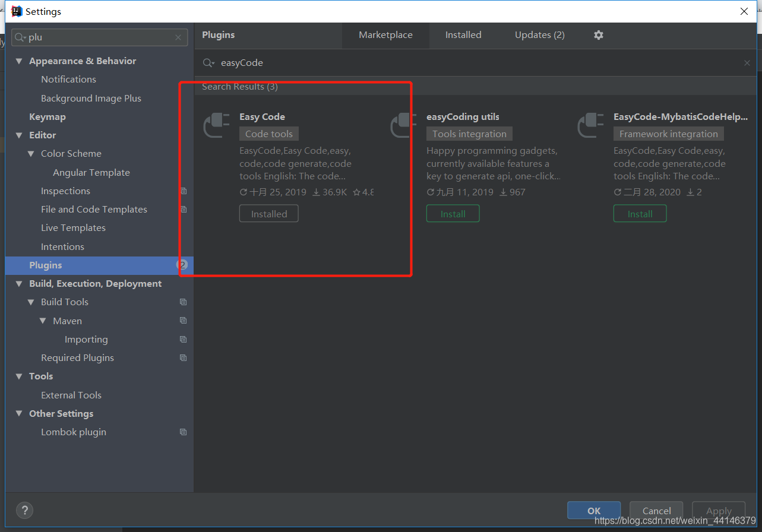
Task: Collapse the Build Tools node
Action: pos(31,302)
